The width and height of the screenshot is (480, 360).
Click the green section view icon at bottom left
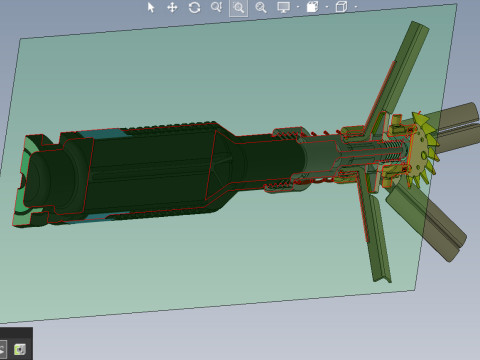tap(20, 349)
